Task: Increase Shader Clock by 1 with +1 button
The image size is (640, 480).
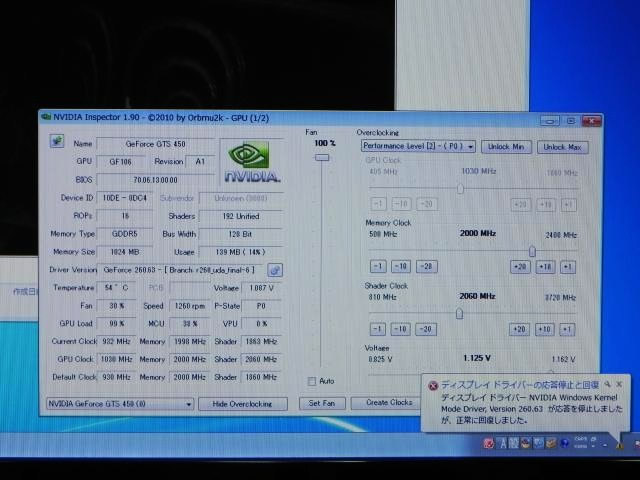Action: coord(567,329)
